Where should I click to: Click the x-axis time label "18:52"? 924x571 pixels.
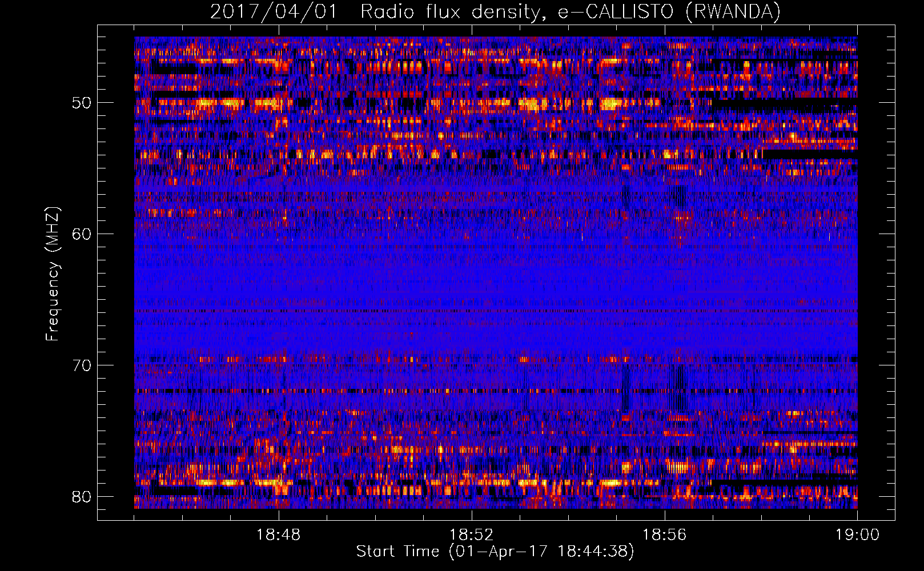pyautogui.click(x=472, y=535)
